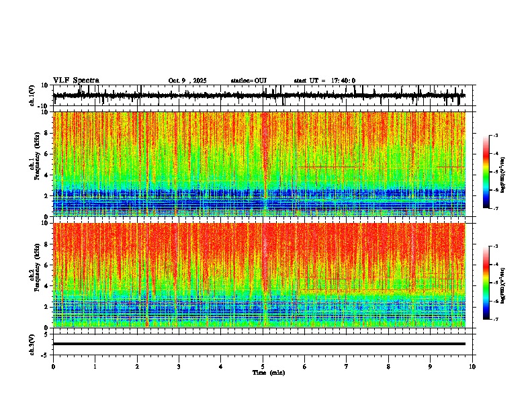Click time axis tick label "2"
The image size is (532, 411).
(137, 367)
